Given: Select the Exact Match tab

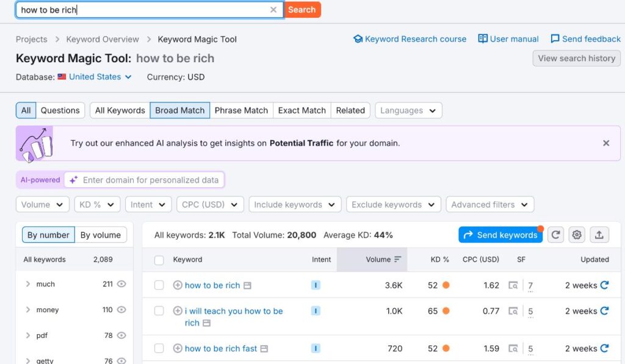Looking at the screenshot, I should (302, 110).
